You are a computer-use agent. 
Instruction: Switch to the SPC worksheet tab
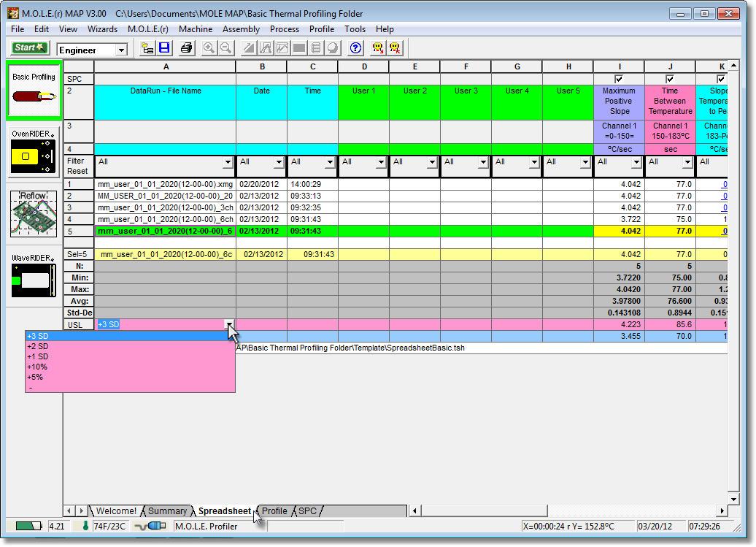pos(308,510)
